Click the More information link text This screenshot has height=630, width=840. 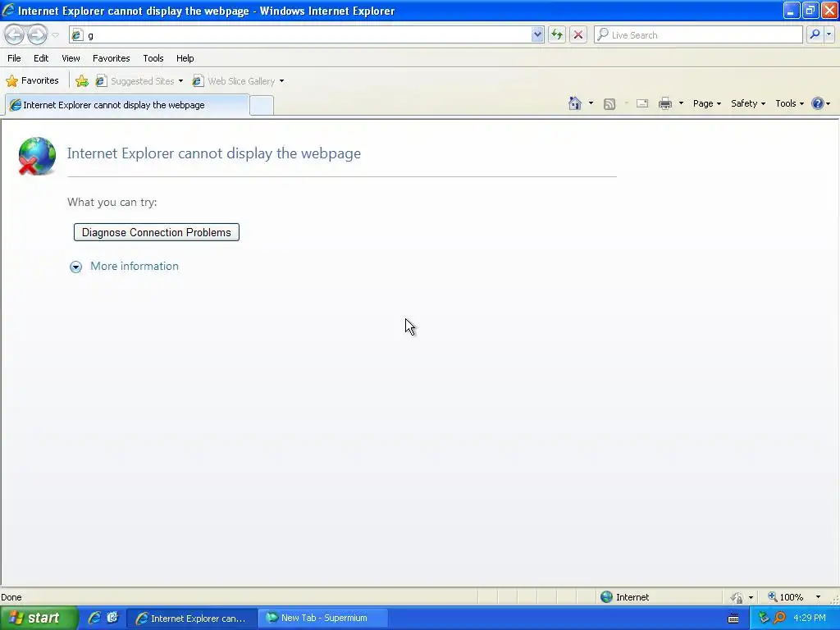135,267
